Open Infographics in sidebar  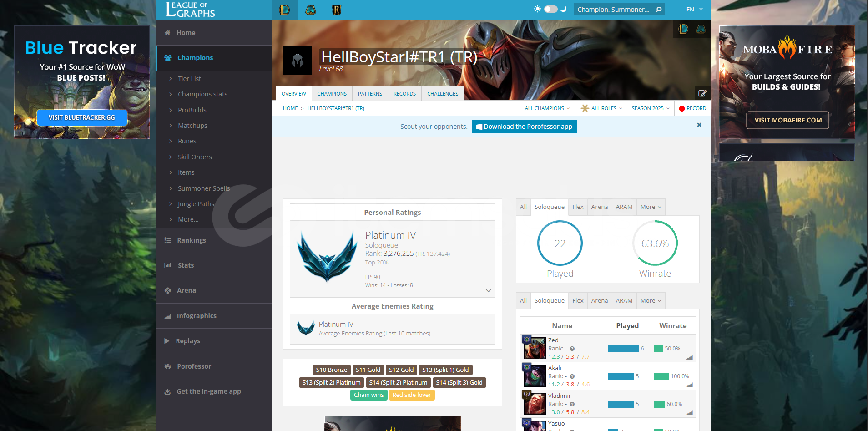(214, 316)
